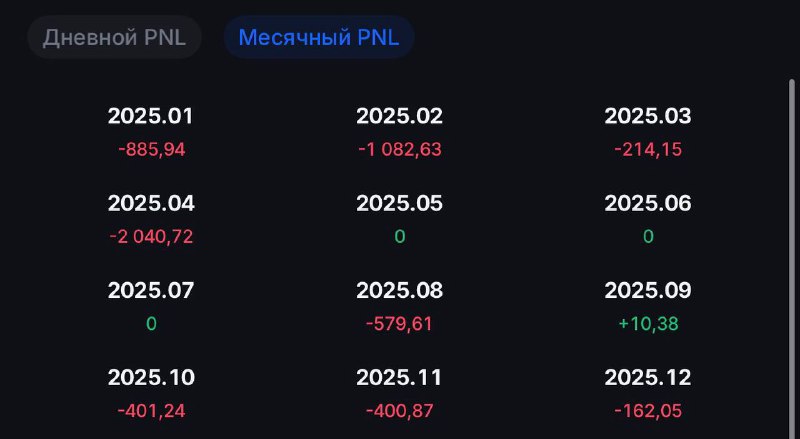Open the 2025.02 month entry
This screenshot has height=439, width=800.
click(399, 132)
